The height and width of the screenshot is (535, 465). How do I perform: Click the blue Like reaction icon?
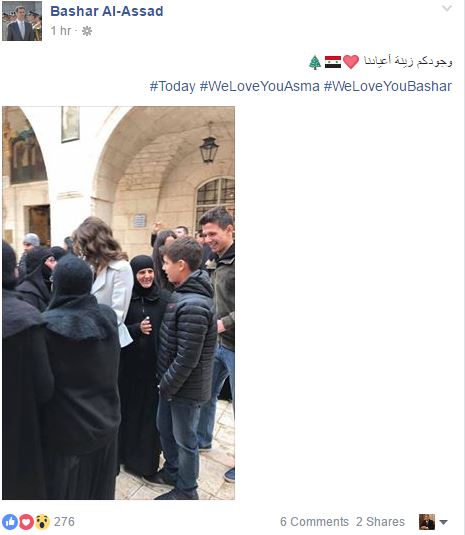point(10,522)
